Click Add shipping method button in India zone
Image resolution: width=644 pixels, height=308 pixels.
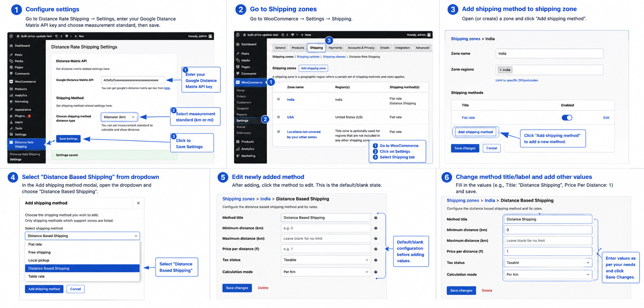(x=475, y=132)
